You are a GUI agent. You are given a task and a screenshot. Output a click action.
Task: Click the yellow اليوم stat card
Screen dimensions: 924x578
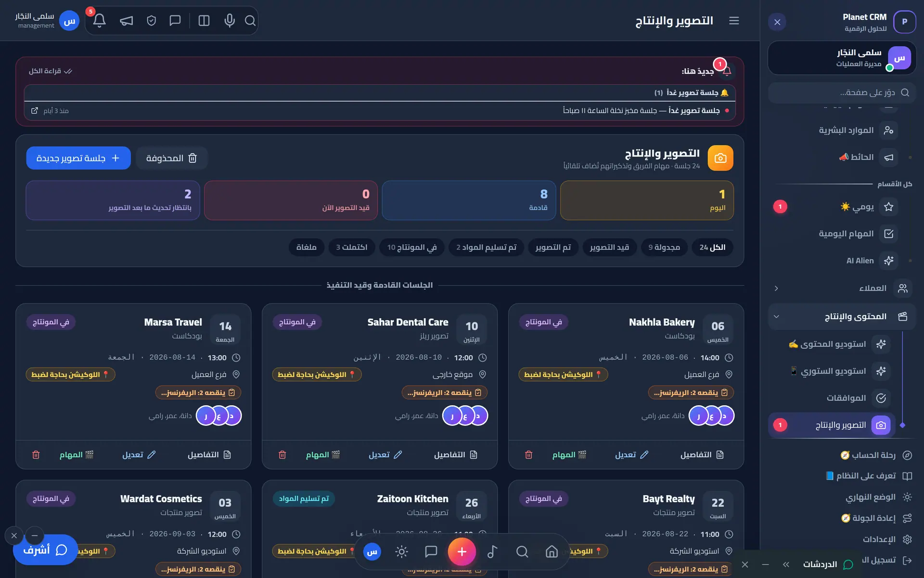pos(647,200)
